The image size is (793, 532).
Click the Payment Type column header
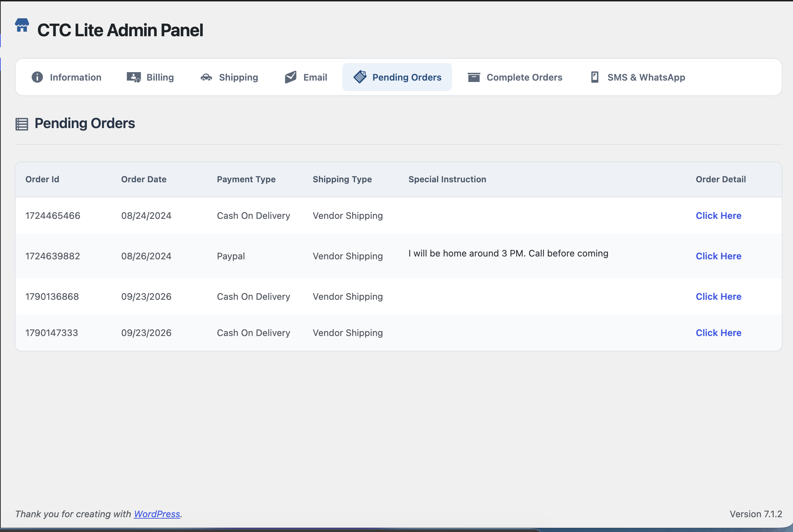(x=246, y=179)
